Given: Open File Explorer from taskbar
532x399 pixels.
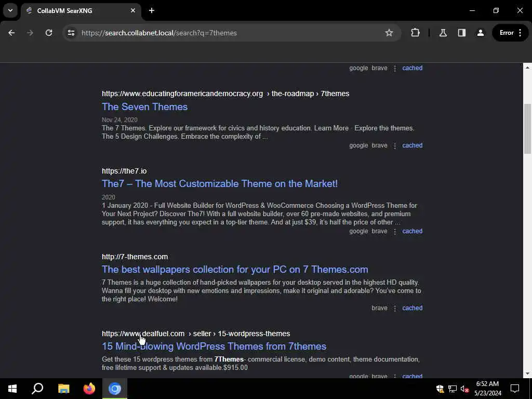Looking at the screenshot, I should 63,389.
